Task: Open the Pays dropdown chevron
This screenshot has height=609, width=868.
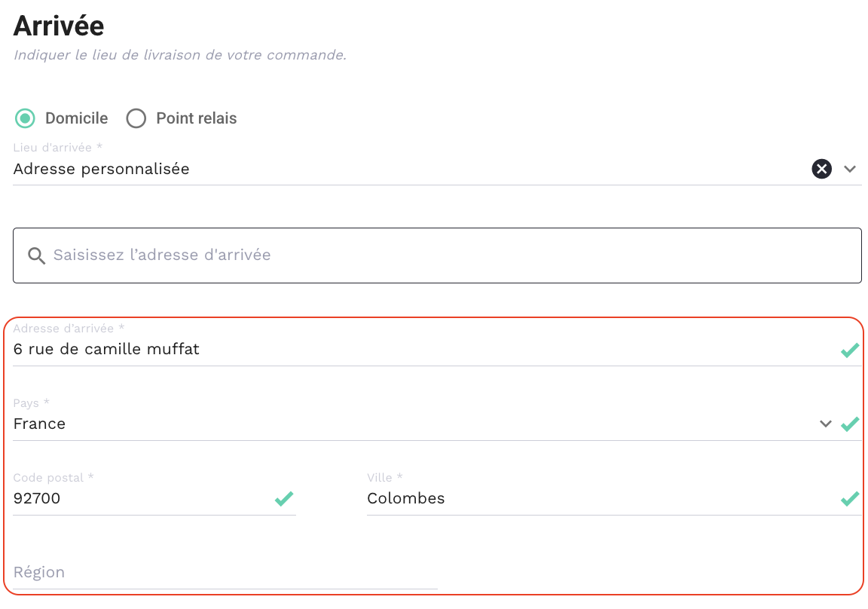Action: 826,424
